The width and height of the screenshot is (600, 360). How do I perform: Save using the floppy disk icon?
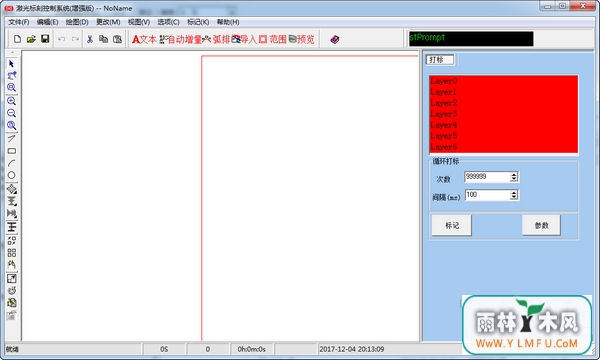[x=45, y=39]
